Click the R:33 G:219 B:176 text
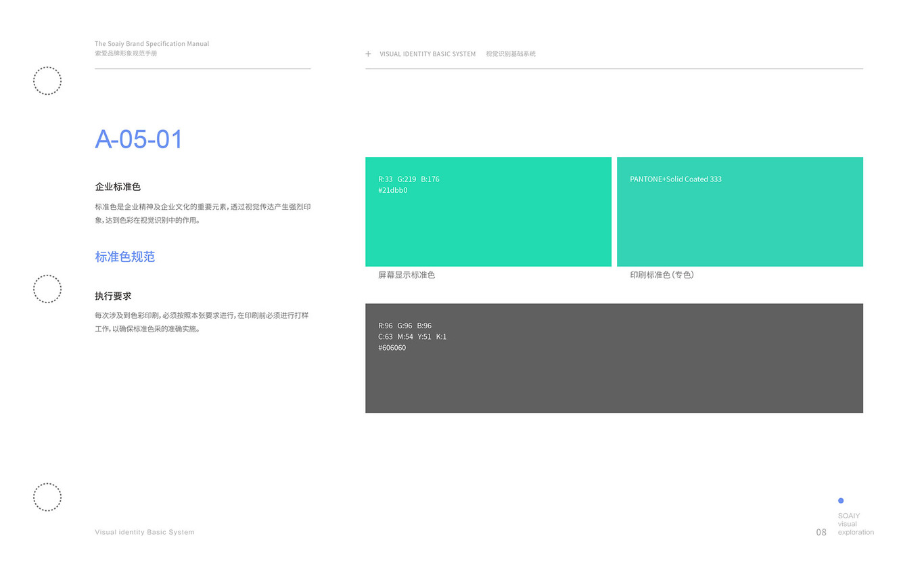924x578 pixels. [409, 179]
